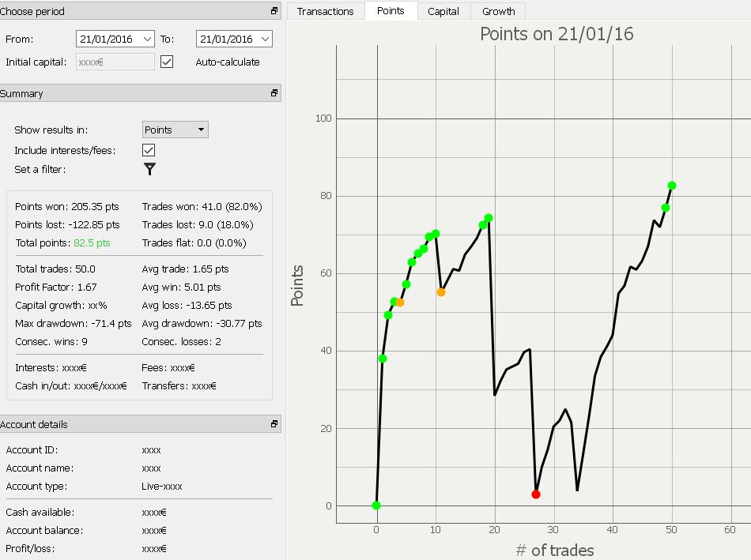Click Avg loss: -13.65 pts text
The image size is (751, 560).
coord(187,306)
